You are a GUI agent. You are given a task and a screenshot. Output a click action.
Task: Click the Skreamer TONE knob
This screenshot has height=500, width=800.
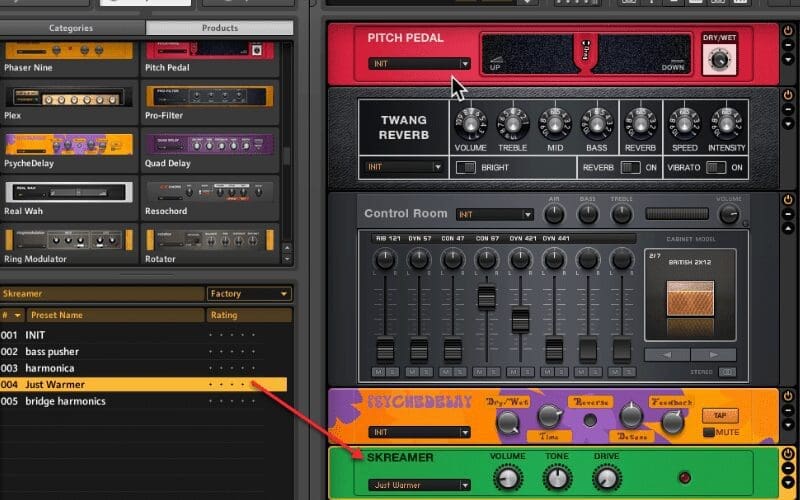[x=557, y=478]
